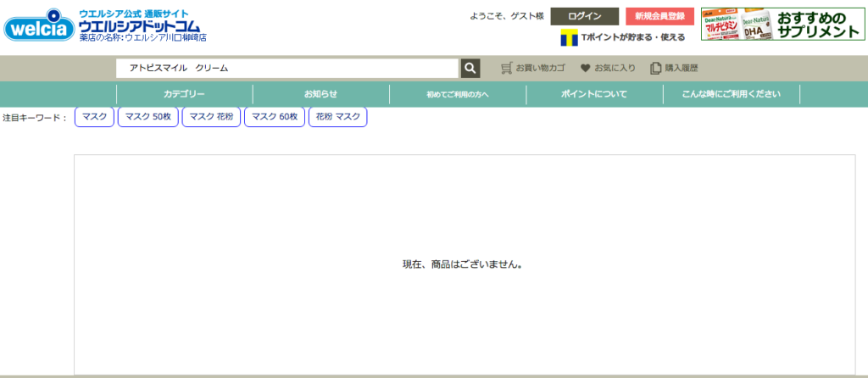Click the 購入履歴 link text

coord(682,69)
